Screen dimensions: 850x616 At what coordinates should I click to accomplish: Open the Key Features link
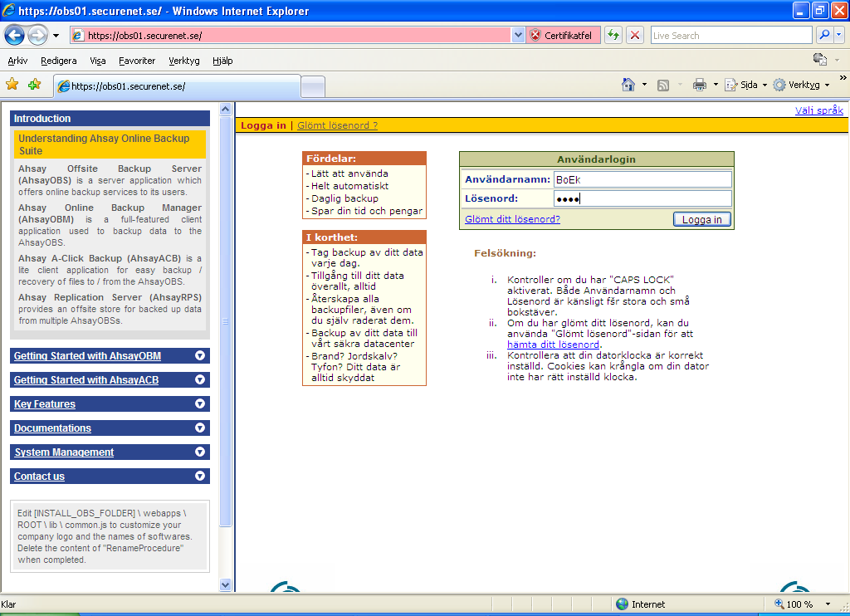[45, 404]
